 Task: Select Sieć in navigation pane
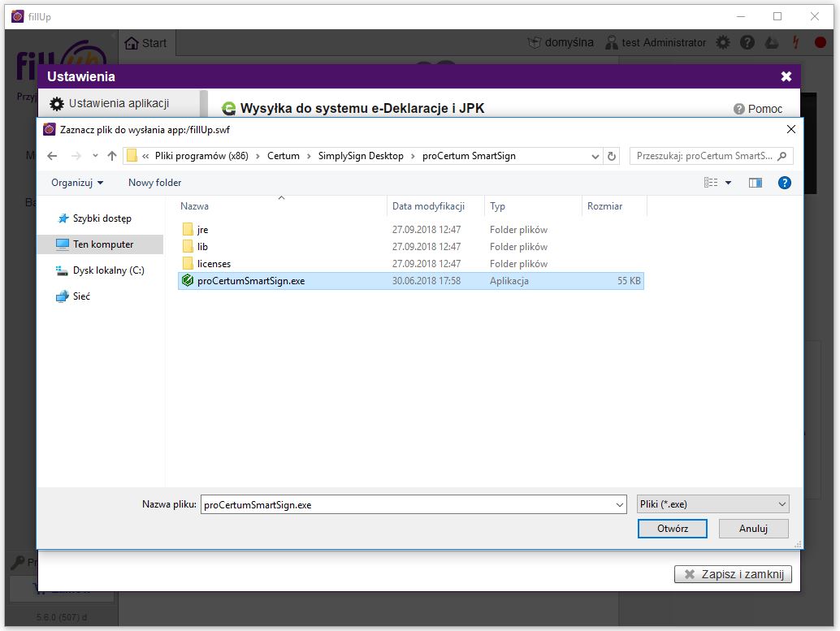pos(73,296)
